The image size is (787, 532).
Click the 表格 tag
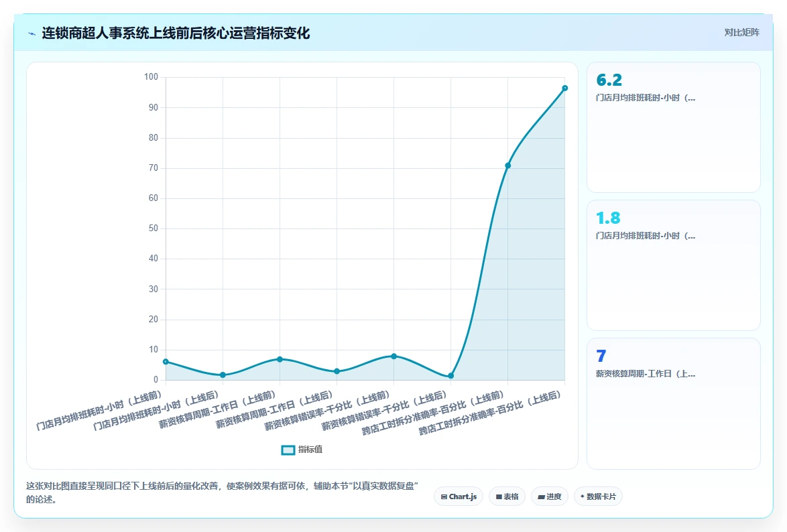point(507,496)
